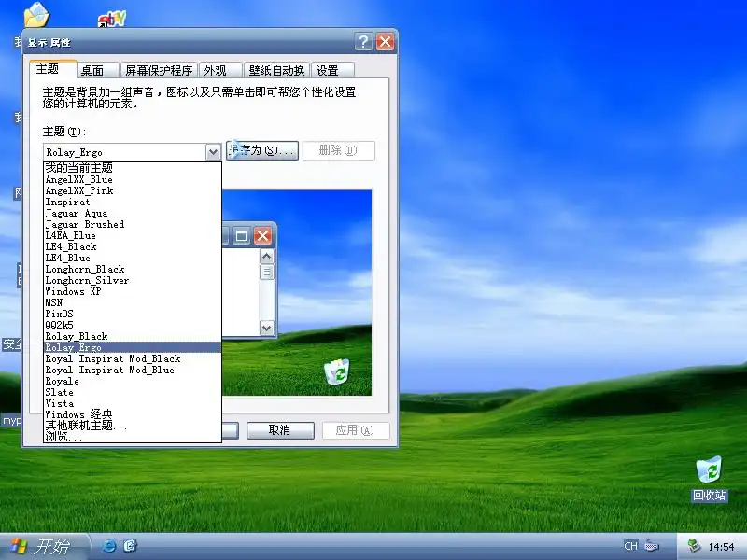Pick Royal Inspirat Mod_Blue theme

[133, 370]
